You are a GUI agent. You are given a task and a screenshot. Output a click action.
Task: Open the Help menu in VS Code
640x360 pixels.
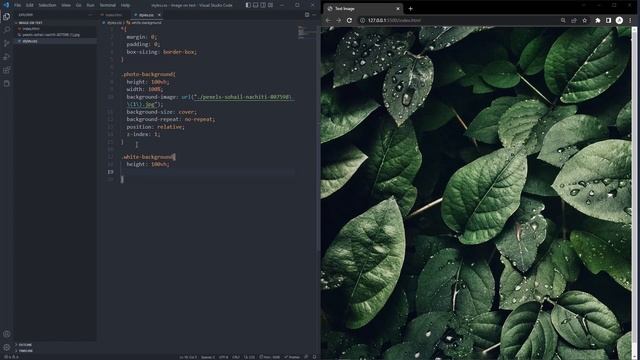click(125, 5)
